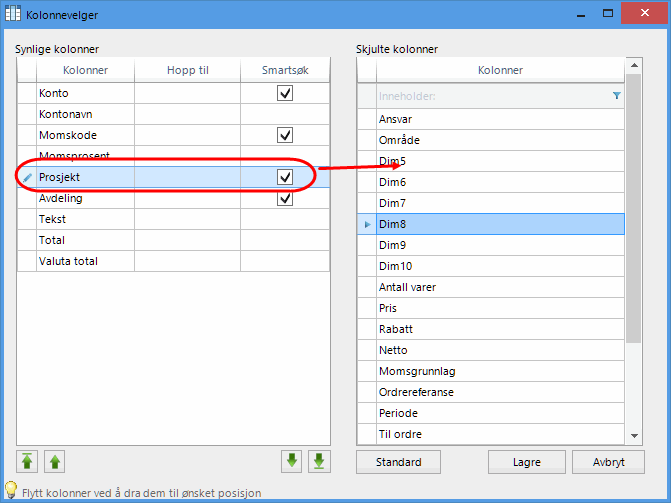Click the Smartsøk column header
The image size is (671, 503).
point(285,70)
